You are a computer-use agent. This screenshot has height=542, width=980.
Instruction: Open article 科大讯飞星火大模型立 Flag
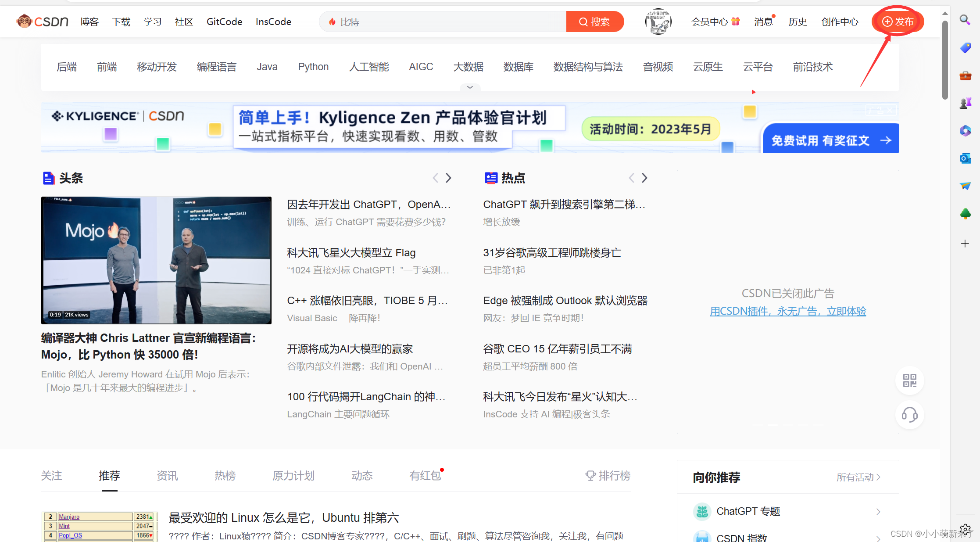[351, 253]
